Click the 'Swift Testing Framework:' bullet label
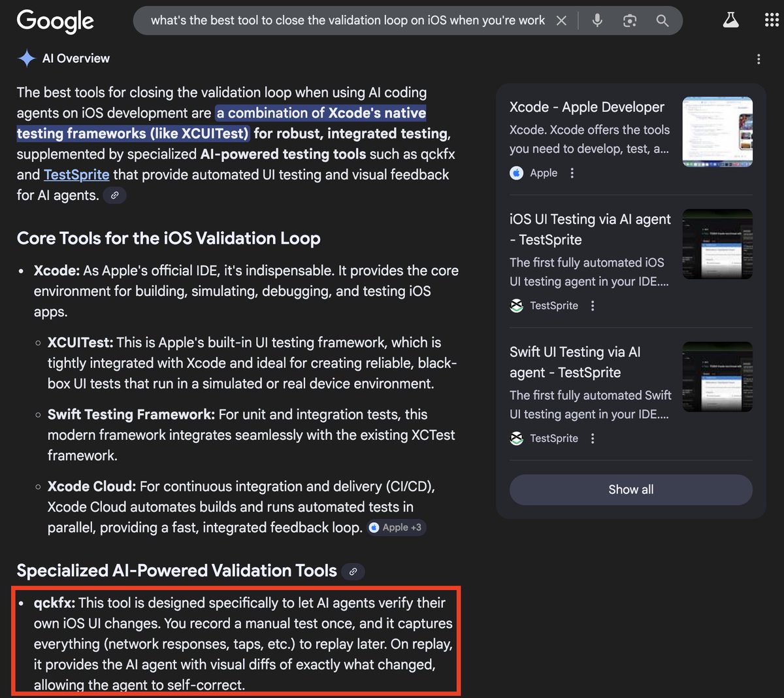Screen dimensions: 784x698 point(131,414)
